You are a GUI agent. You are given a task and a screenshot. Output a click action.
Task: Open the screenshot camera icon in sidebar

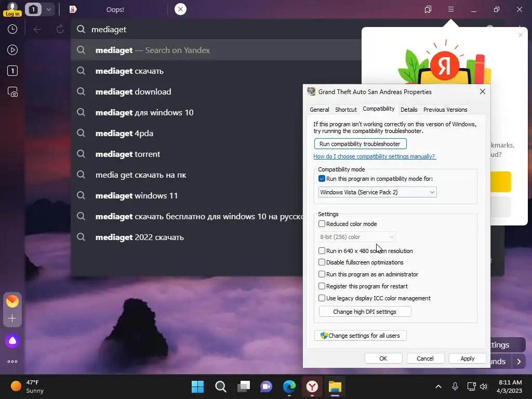[x=12, y=92]
